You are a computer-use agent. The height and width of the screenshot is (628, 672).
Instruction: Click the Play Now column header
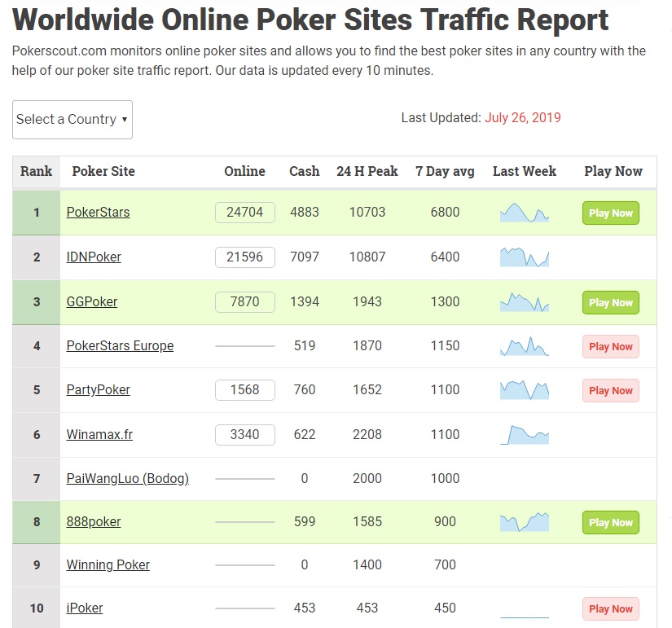point(613,172)
